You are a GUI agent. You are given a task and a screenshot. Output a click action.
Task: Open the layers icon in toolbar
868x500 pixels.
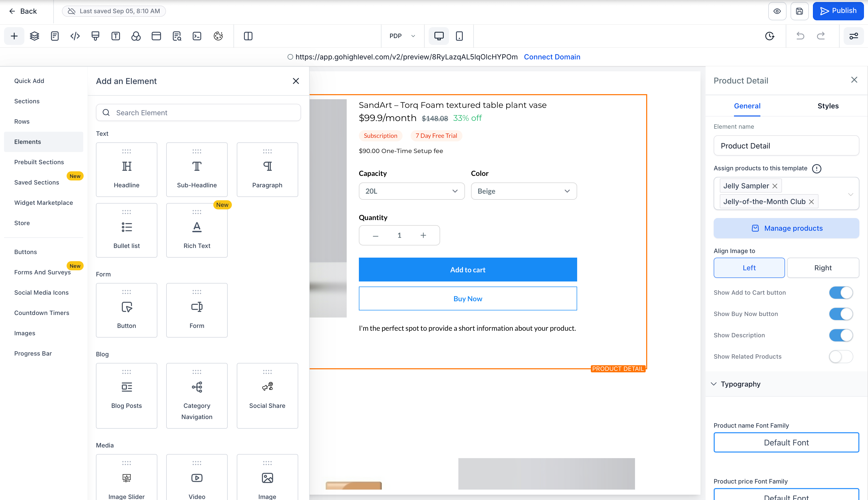tap(34, 36)
